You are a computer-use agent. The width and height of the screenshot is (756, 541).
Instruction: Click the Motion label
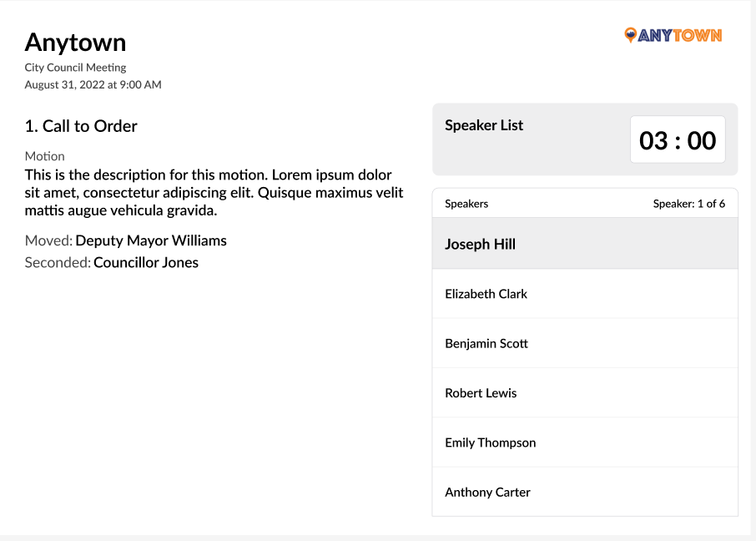44,156
